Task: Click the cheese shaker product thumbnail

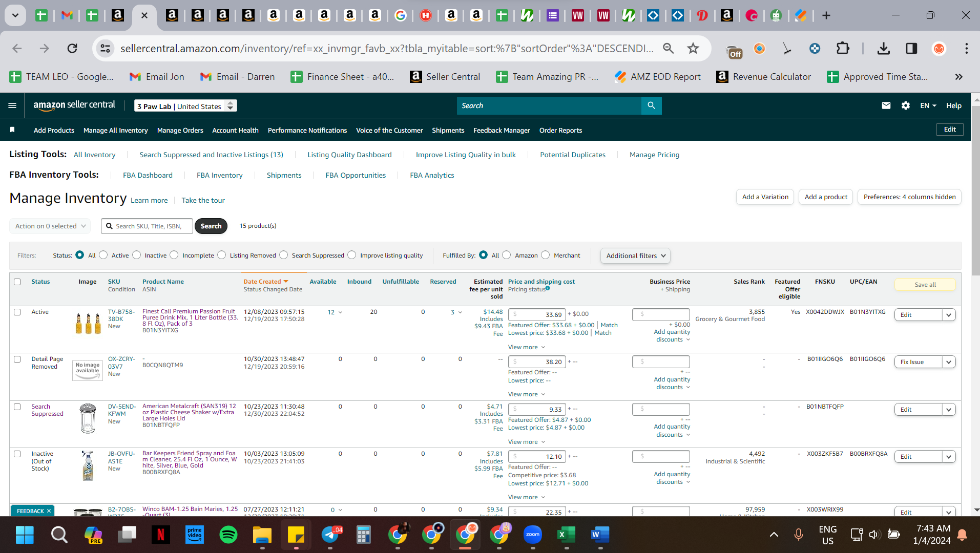Action: pyautogui.click(x=88, y=418)
